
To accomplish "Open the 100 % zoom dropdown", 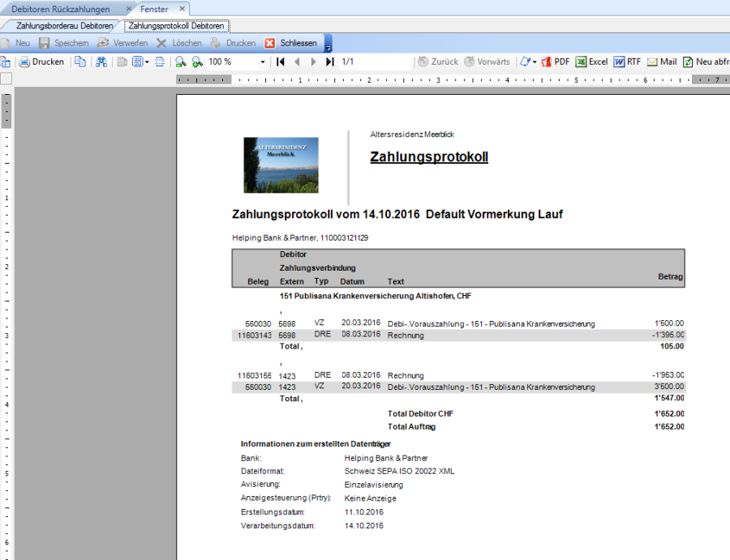I will [x=263, y=62].
